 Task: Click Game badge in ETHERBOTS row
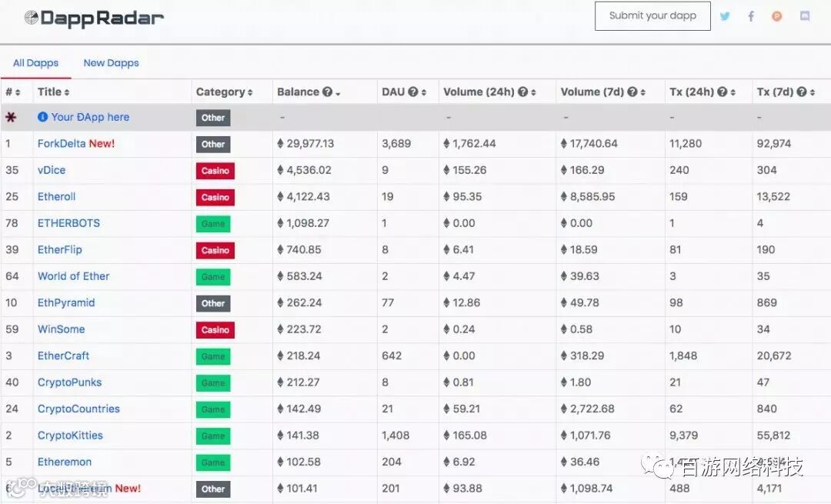[213, 224]
